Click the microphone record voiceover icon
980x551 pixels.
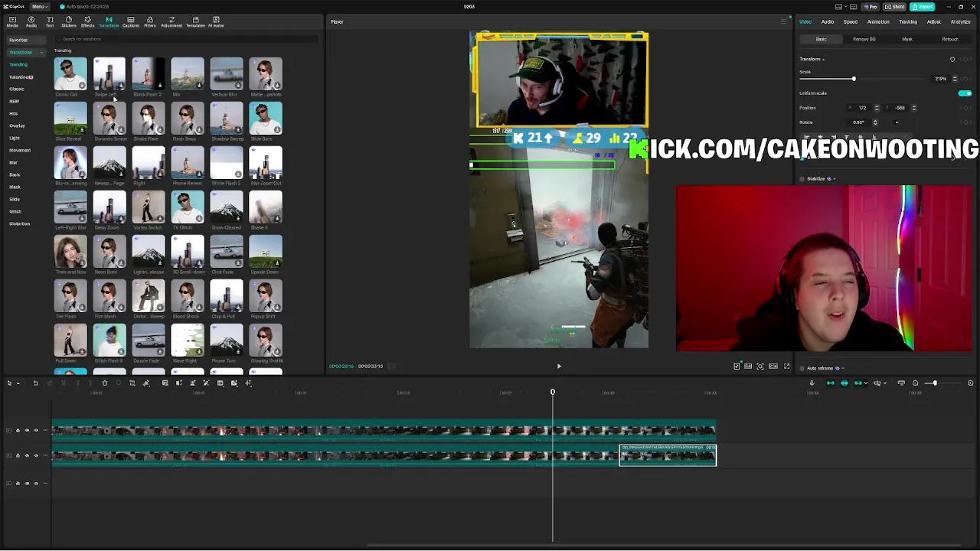pyautogui.click(x=812, y=383)
